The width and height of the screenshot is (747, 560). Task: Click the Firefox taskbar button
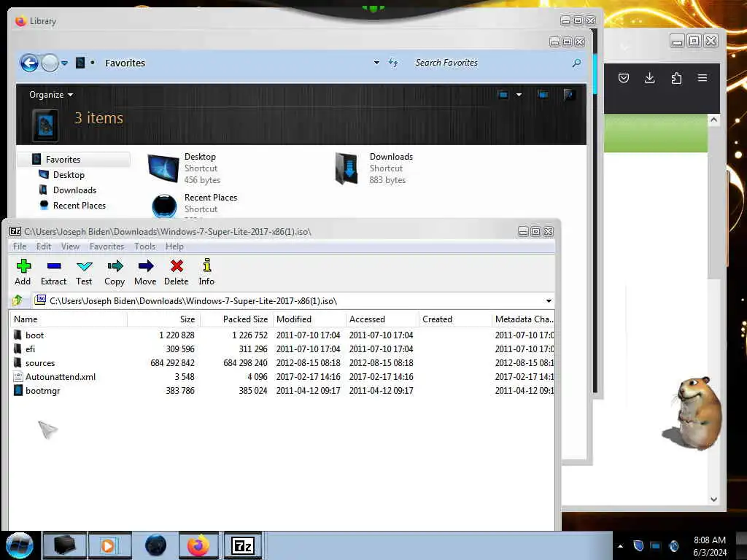click(198, 545)
